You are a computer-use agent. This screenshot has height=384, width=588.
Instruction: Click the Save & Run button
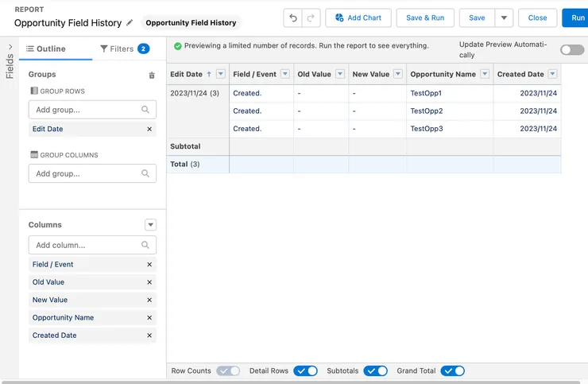[x=425, y=17]
